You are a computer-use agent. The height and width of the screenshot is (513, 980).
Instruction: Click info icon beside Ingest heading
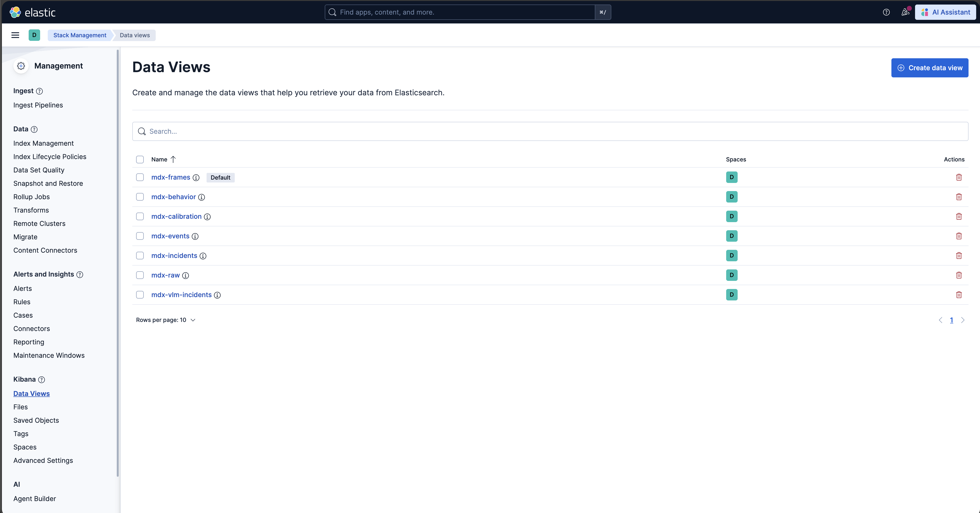pyautogui.click(x=40, y=91)
